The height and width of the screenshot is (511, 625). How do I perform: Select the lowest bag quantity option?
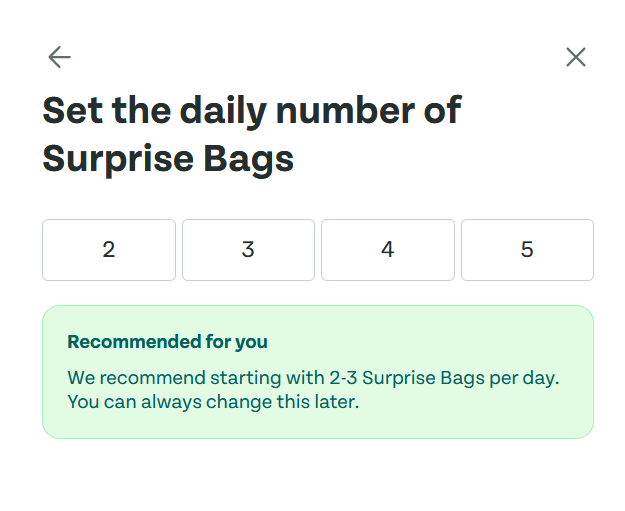(109, 250)
